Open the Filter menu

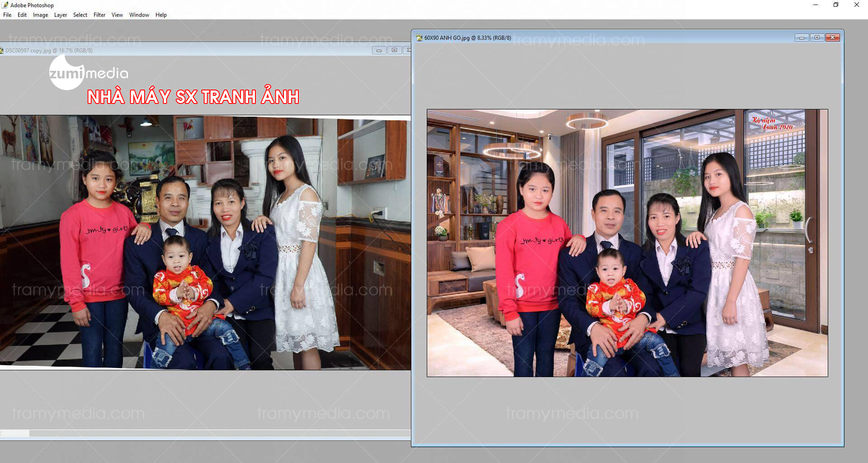click(99, 15)
